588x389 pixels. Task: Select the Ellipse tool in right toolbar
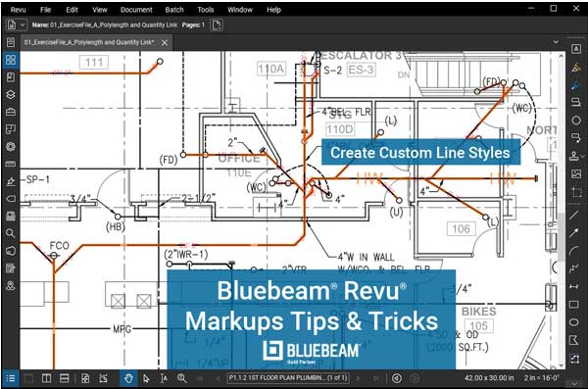[574, 321]
